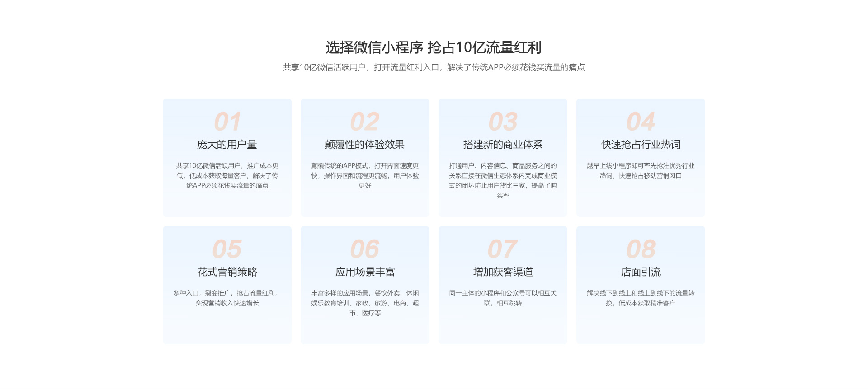Image resolution: width=868 pixels, height=390 pixels.
Task: Select the 店面引流 card title
Action: point(641,272)
